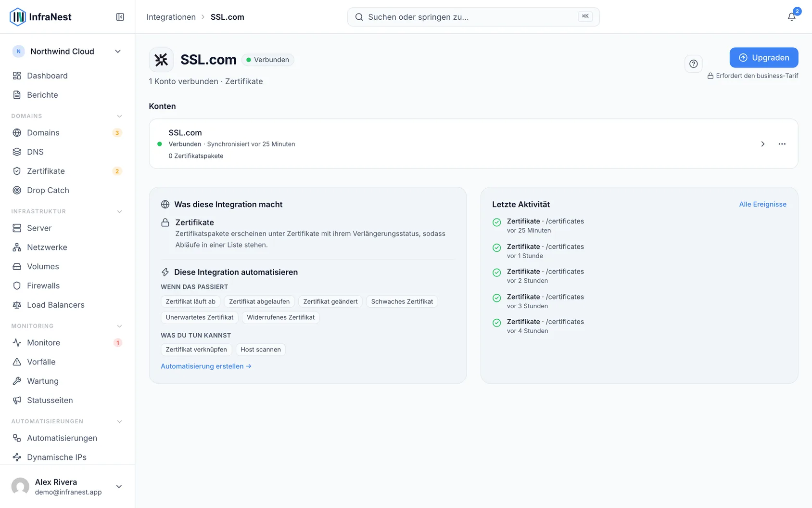Click the Statusseiten megaphone icon
812x508 pixels.
pyautogui.click(x=17, y=400)
